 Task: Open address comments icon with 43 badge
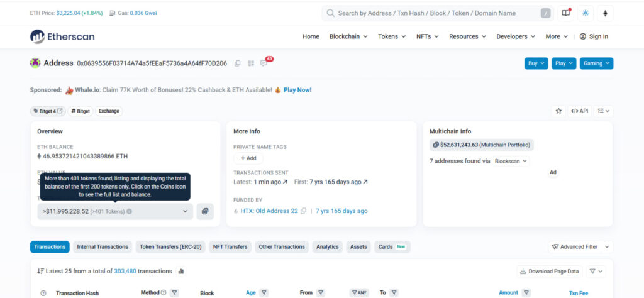[x=264, y=63]
